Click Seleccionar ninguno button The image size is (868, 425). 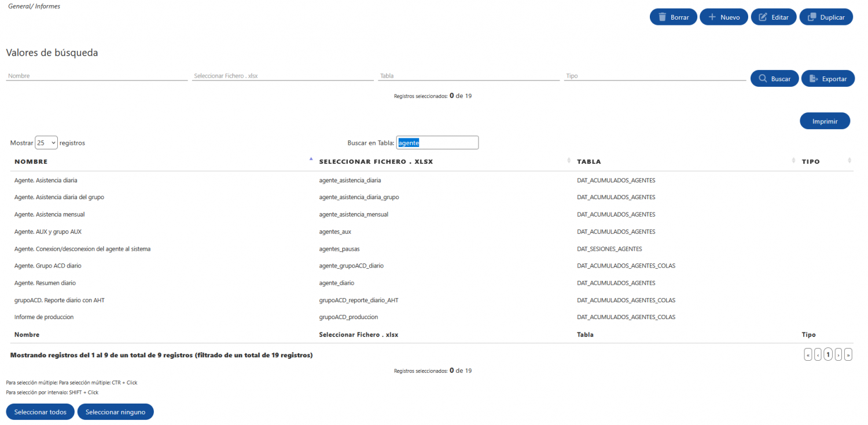click(116, 412)
